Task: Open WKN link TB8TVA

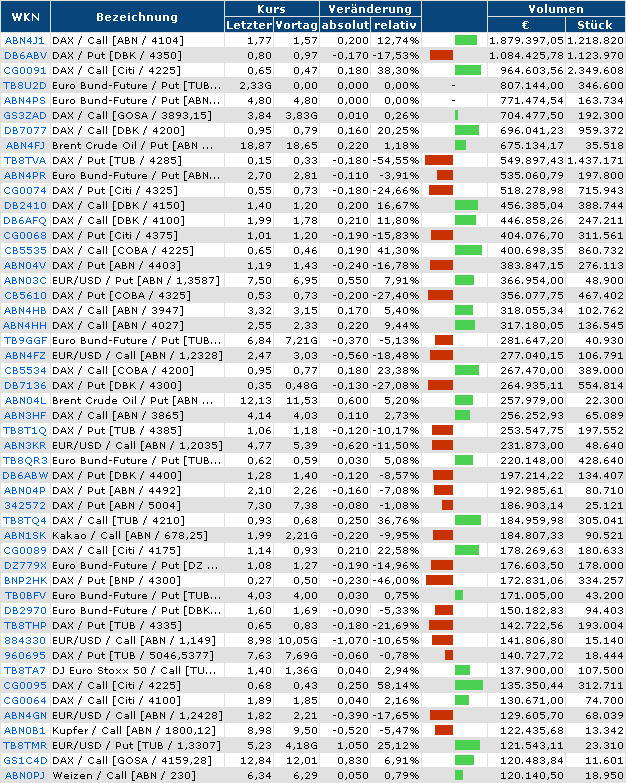Action: click(x=25, y=160)
